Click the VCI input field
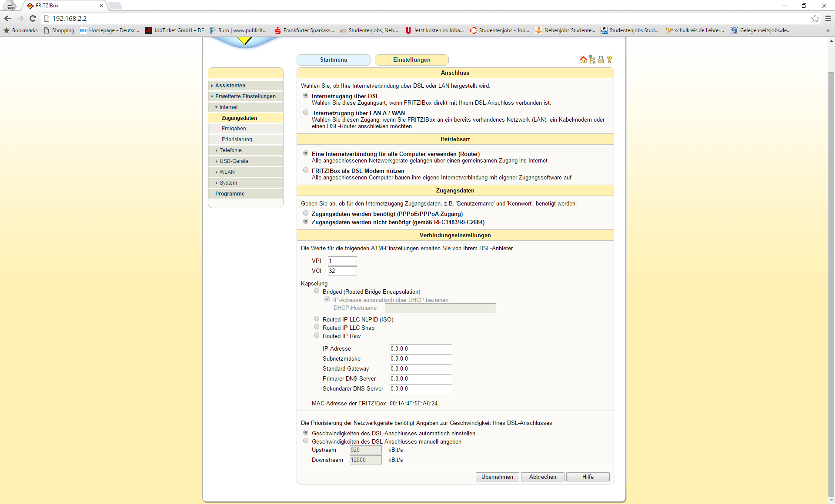 342,271
